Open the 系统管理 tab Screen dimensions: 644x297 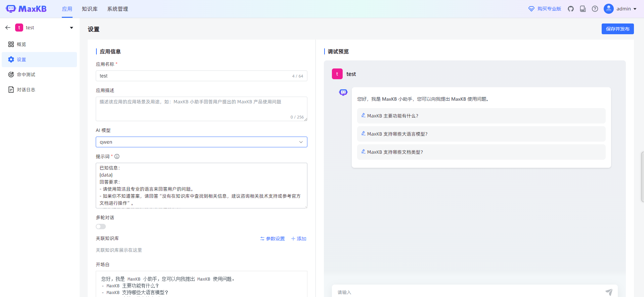click(x=118, y=9)
